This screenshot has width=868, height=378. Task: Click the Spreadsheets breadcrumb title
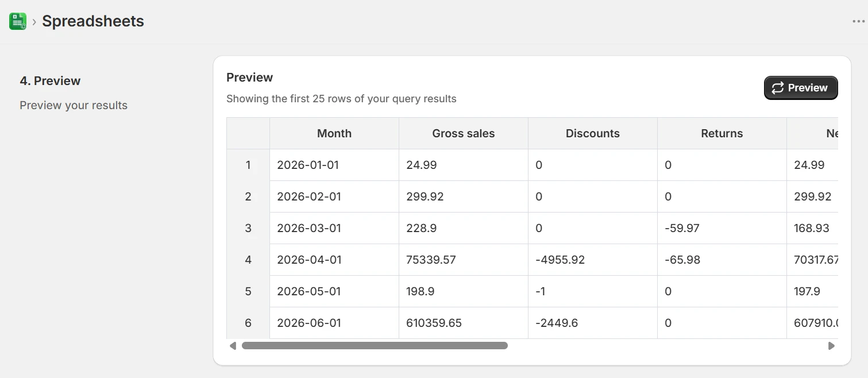(x=93, y=21)
